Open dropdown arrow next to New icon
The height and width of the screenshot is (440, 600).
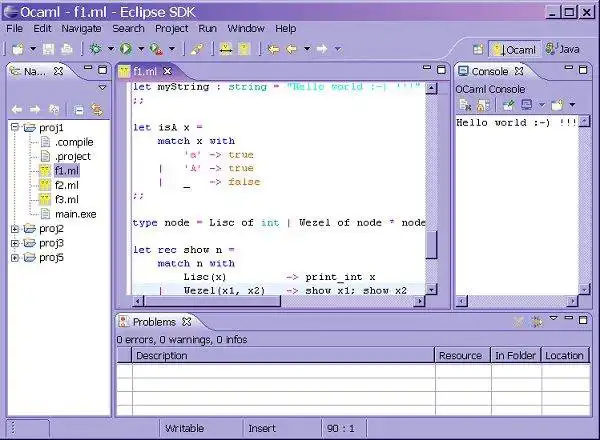pyautogui.click(x=33, y=49)
